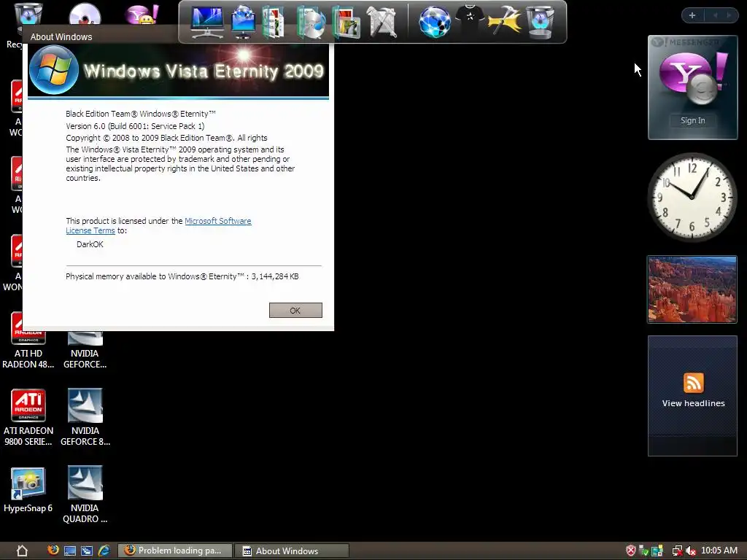The height and width of the screenshot is (560, 747).
Task: Launch the wrench and hammer tools dock icon
Action: click(382, 22)
